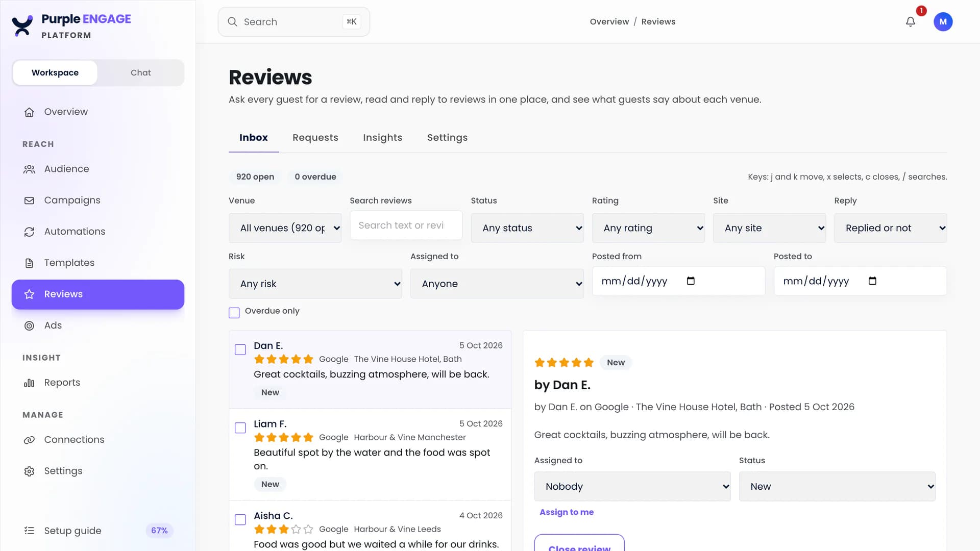Click the Overview home icon
This screenshot has width=980, height=551.
[x=29, y=112]
